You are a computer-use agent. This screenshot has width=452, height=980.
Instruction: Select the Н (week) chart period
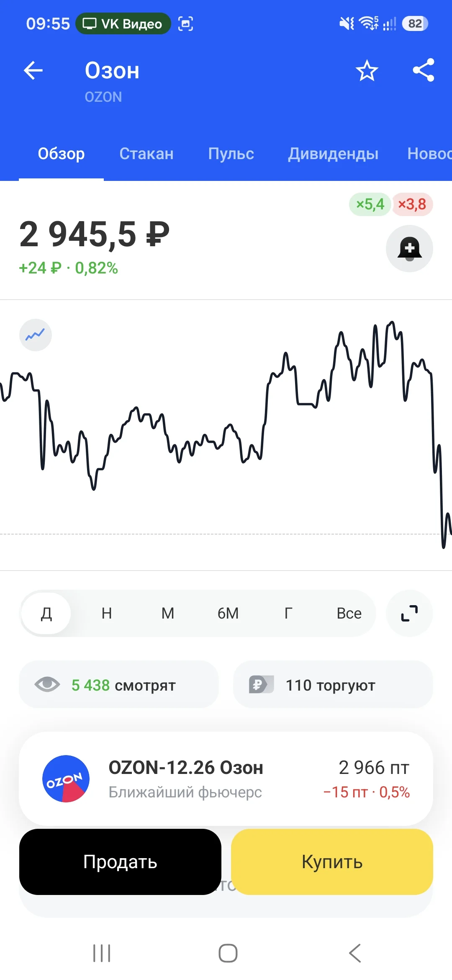(107, 613)
